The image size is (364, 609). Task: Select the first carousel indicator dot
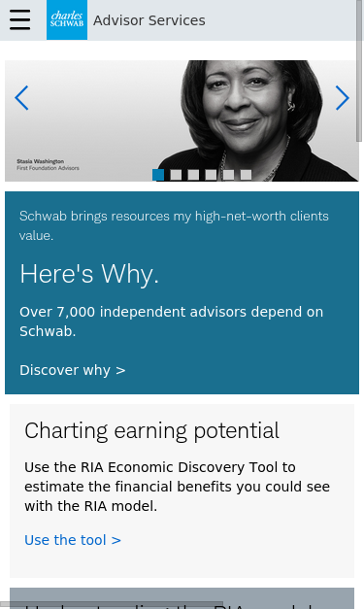(x=158, y=175)
